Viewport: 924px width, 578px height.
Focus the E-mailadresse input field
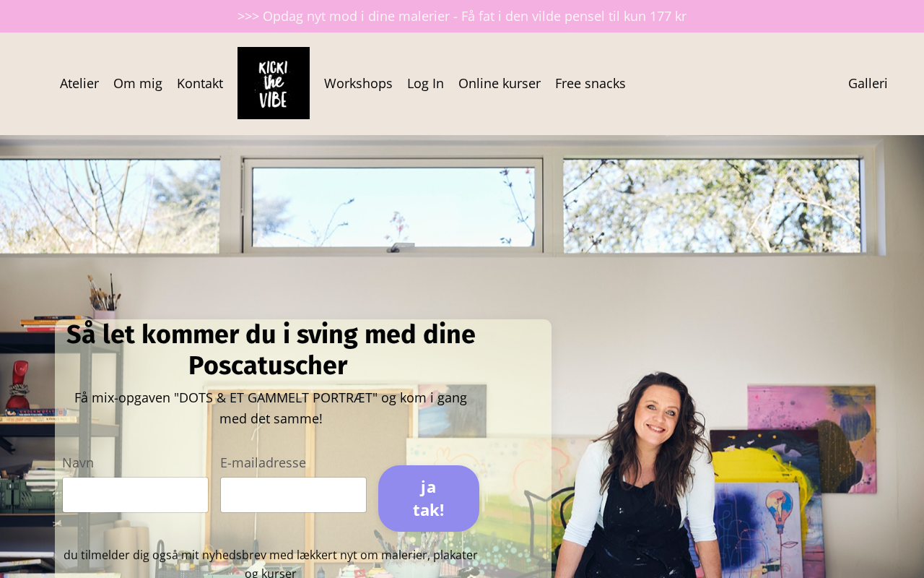pos(293,495)
